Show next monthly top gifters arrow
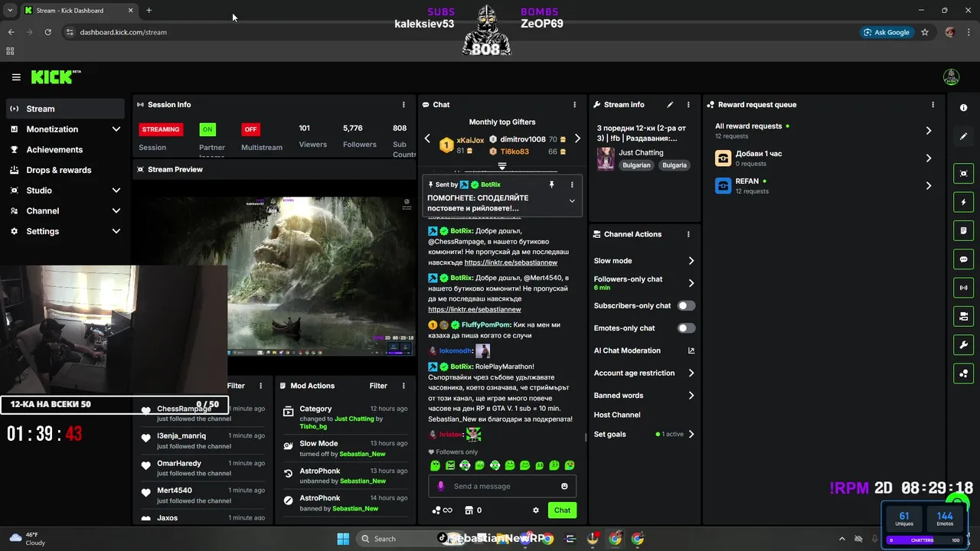980x551 pixels. (x=577, y=139)
